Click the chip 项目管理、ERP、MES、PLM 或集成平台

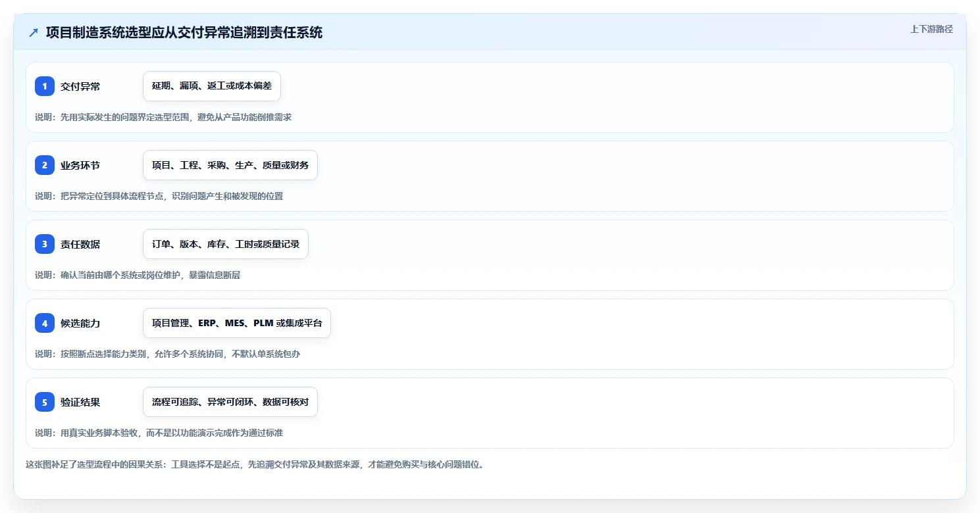(237, 323)
